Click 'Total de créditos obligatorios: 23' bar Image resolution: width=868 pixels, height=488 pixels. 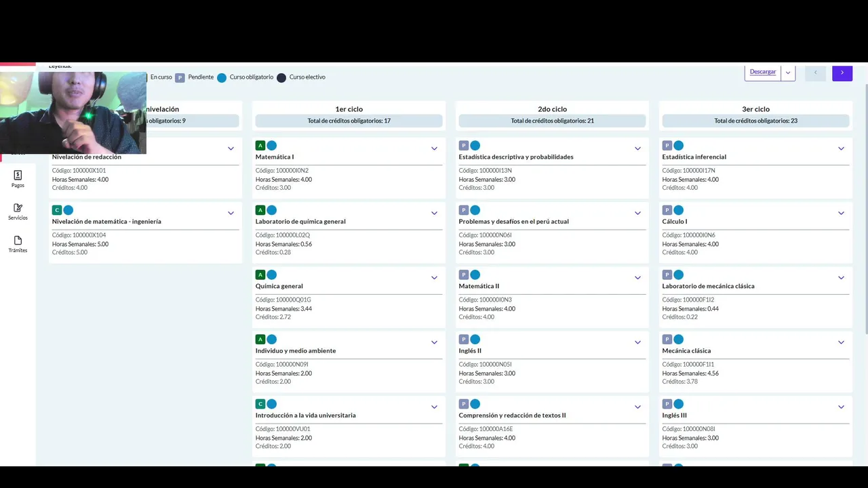click(755, 121)
